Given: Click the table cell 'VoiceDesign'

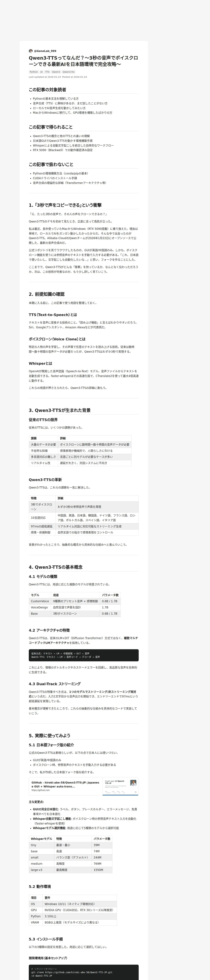Looking at the screenshot, I should (x=40, y=608).
